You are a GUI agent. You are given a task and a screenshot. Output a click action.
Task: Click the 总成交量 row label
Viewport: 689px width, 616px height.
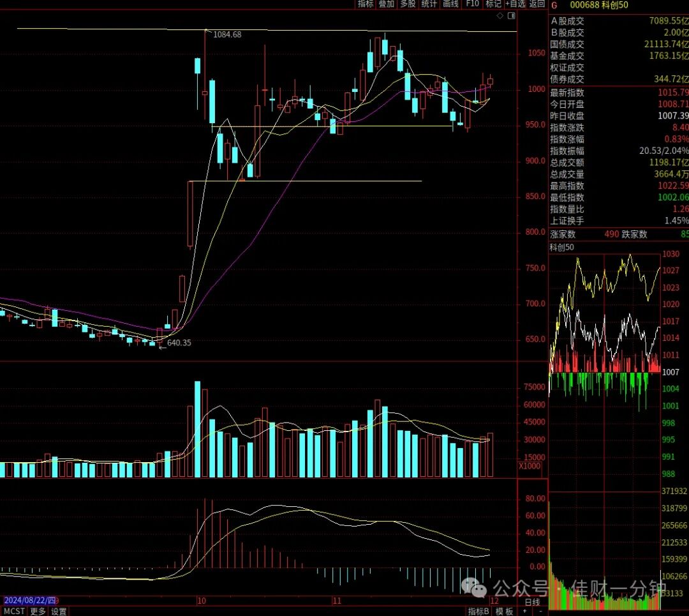click(567, 174)
